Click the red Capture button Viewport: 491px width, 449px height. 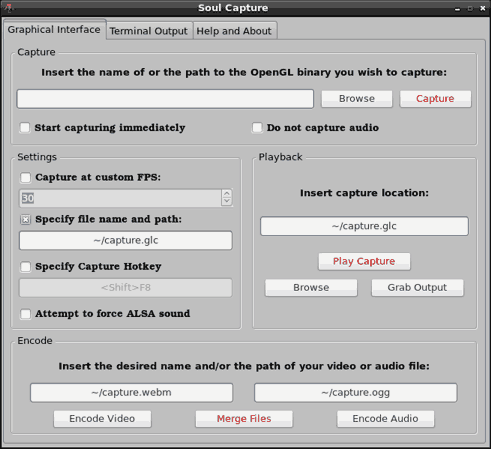[435, 99]
